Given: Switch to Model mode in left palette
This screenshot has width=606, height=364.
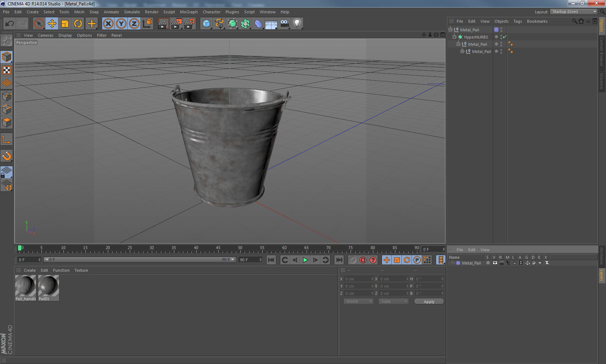Looking at the screenshot, I should coord(7,57).
